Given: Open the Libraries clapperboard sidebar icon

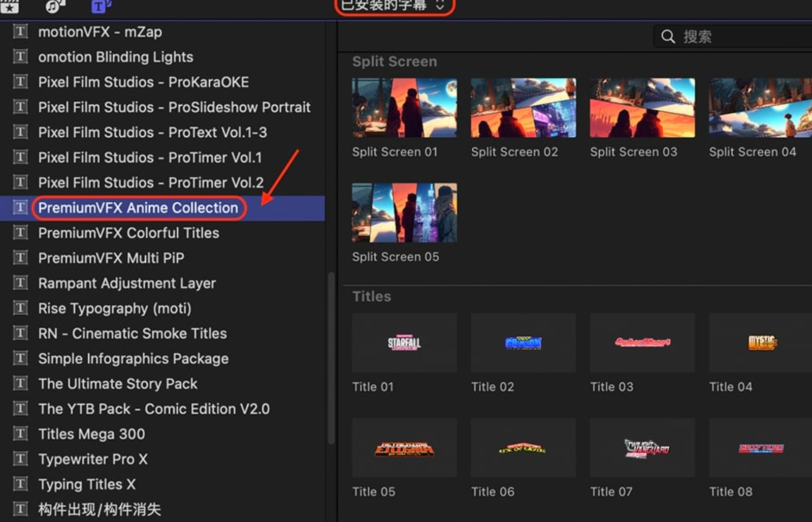Looking at the screenshot, I should [x=10, y=6].
